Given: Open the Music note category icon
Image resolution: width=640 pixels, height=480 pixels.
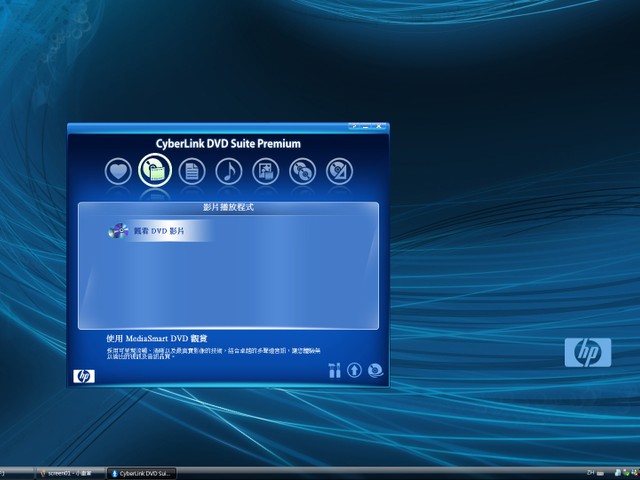Looking at the screenshot, I should click(x=229, y=171).
